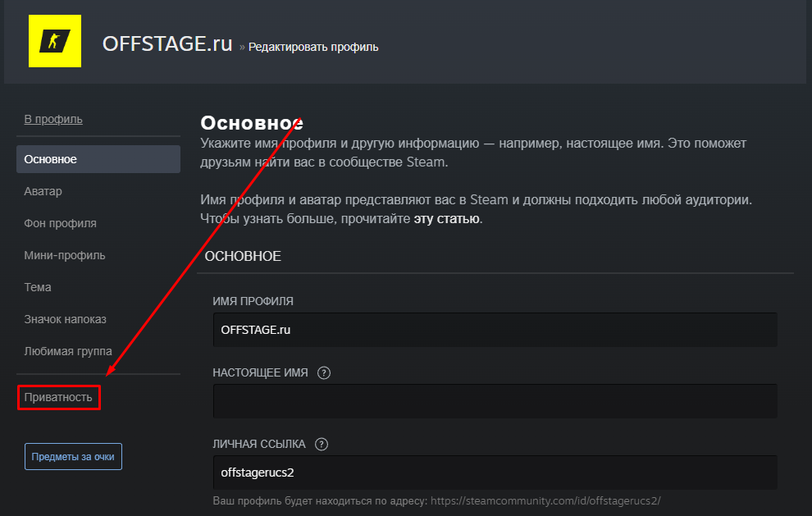Click help icon beside Личная ссылка
Viewport: 812px width, 516px height.
[322, 445]
